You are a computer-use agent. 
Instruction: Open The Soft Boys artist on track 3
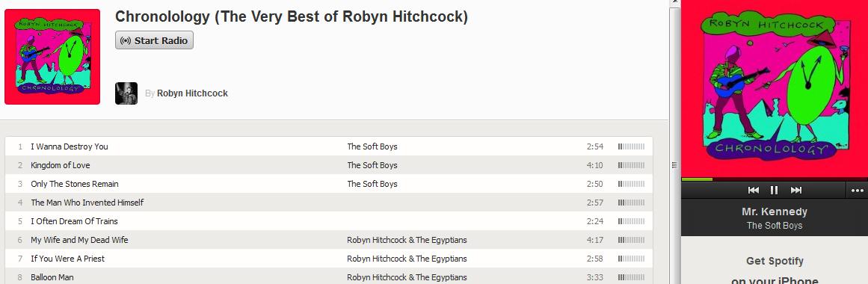(372, 184)
